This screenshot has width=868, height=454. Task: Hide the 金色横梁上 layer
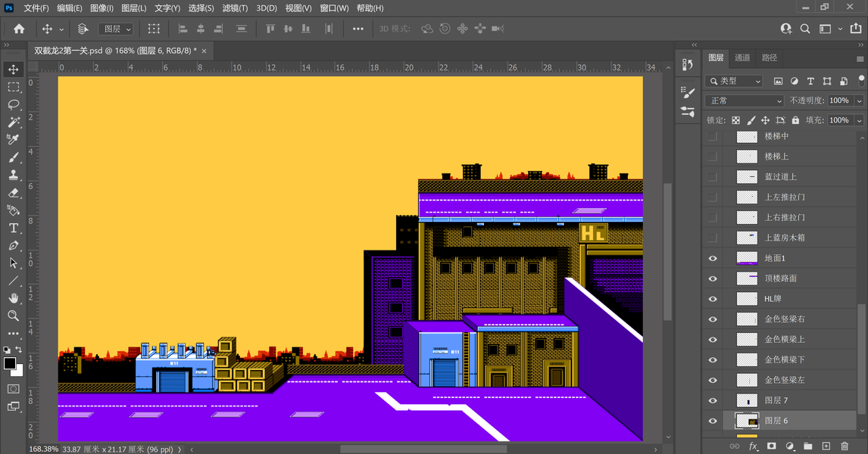713,340
